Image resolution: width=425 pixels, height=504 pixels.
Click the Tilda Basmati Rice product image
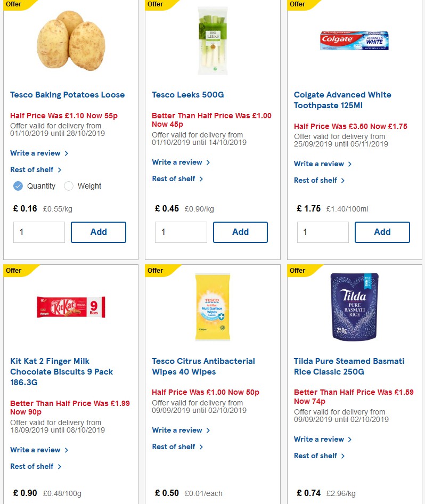(x=354, y=307)
